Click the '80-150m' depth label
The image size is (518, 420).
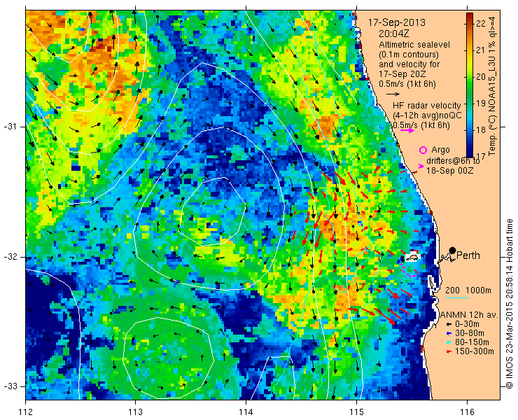tap(472, 342)
